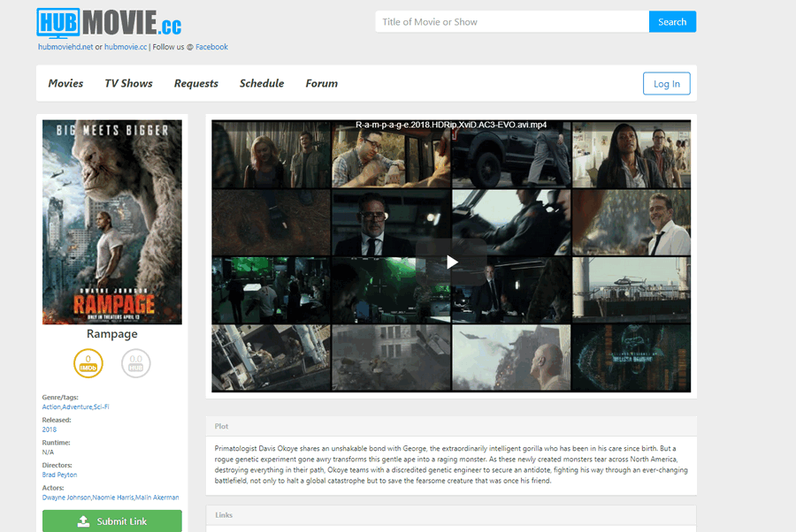The image size is (796, 532).
Task: Visit the Forum page
Action: pyautogui.click(x=321, y=83)
